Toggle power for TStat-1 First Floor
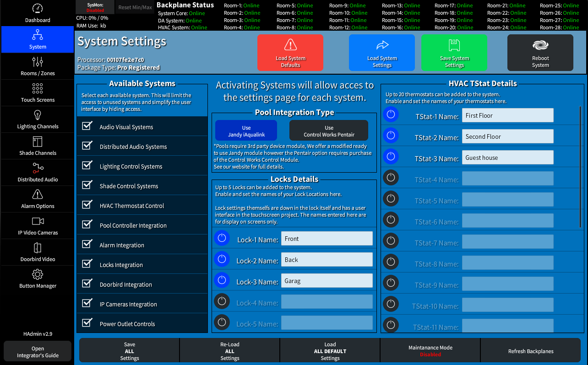Screen dimensions: 588x365 click(x=391, y=114)
